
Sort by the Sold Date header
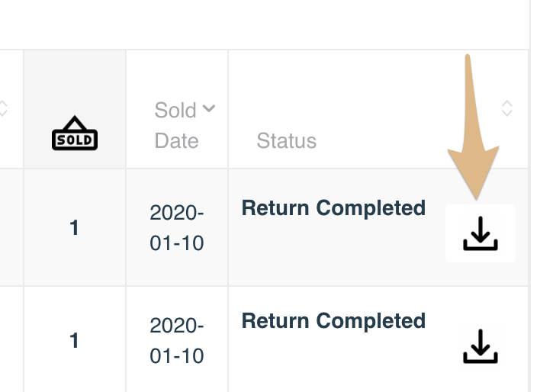tap(177, 125)
